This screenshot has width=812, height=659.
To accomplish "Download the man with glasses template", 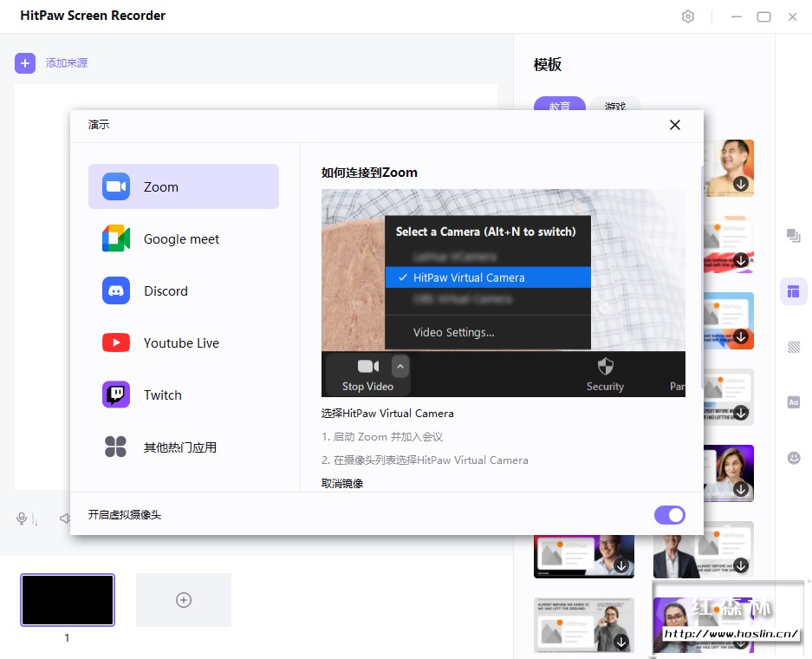I will (621, 565).
